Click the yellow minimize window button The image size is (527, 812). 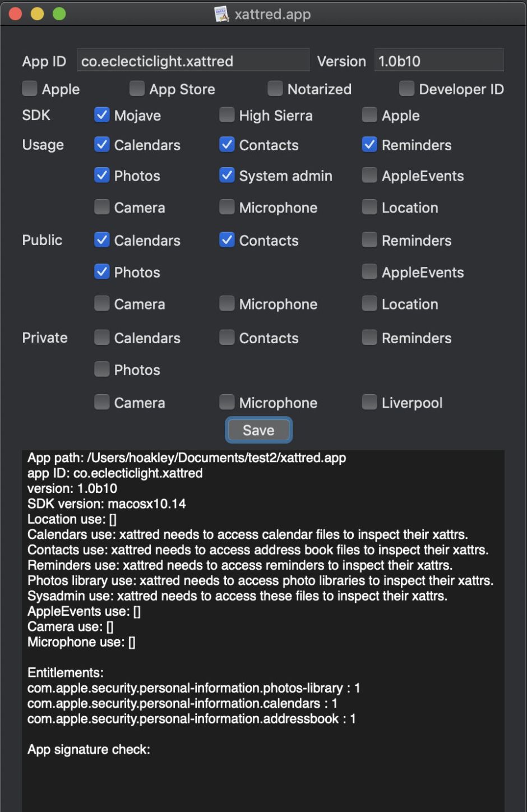[x=37, y=14]
